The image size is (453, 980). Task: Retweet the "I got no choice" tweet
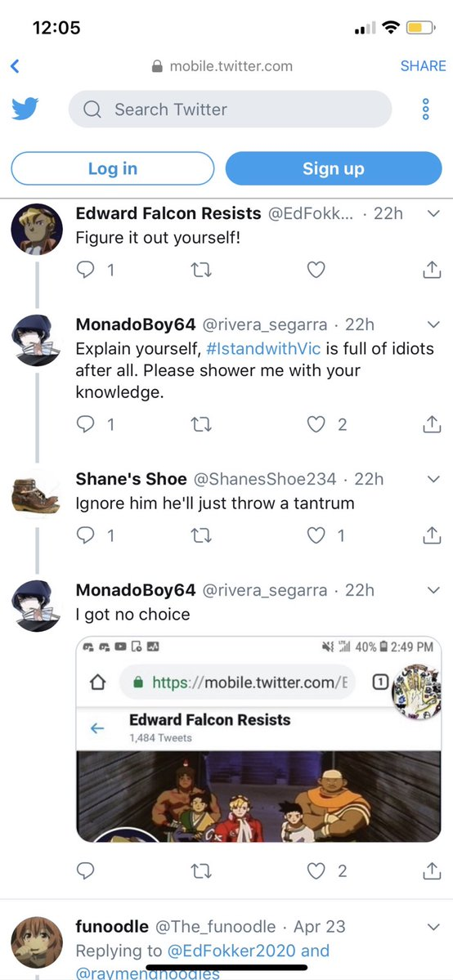coord(201,870)
